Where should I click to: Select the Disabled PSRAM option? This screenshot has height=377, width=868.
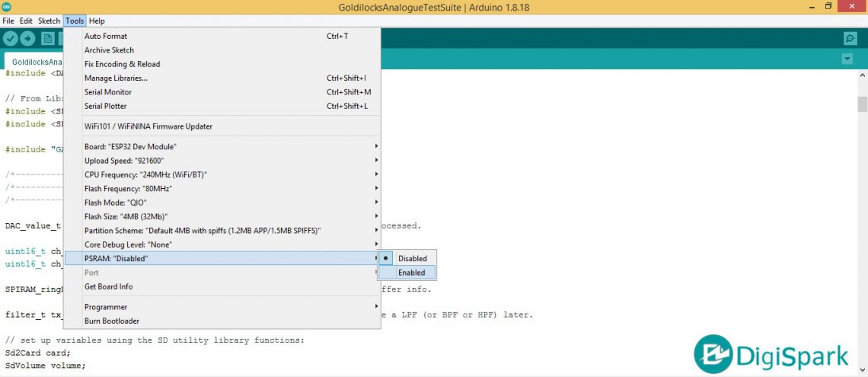[412, 258]
